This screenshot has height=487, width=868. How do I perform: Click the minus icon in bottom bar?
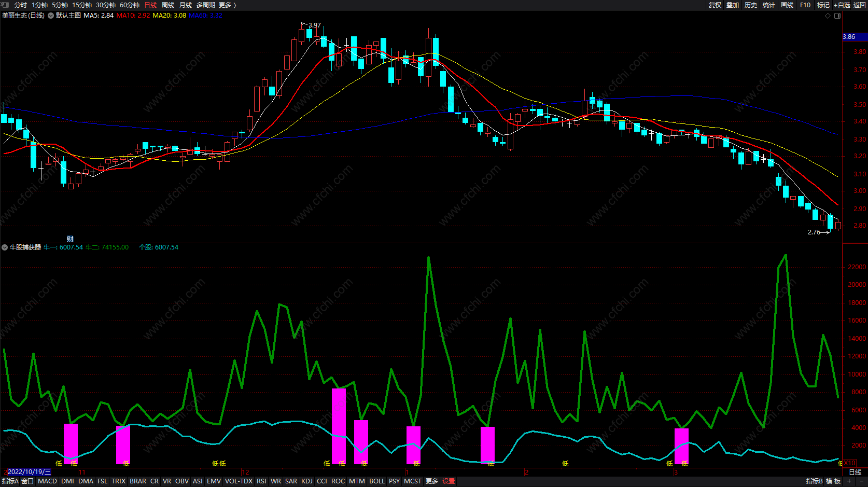[862, 481]
